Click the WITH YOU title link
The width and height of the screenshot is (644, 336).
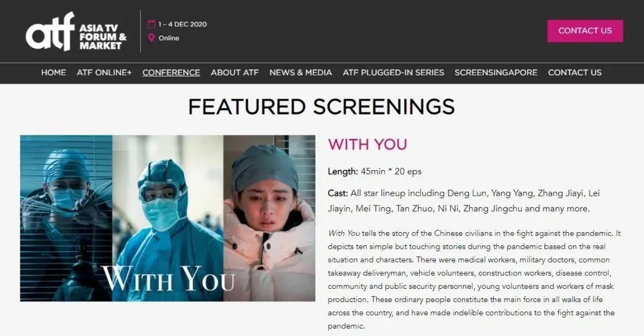[367, 145]
